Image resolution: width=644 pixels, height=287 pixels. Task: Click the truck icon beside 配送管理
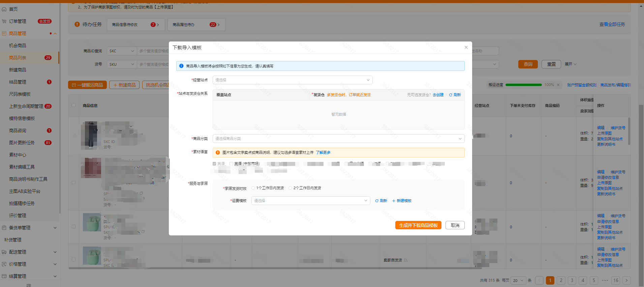point(4,252)
